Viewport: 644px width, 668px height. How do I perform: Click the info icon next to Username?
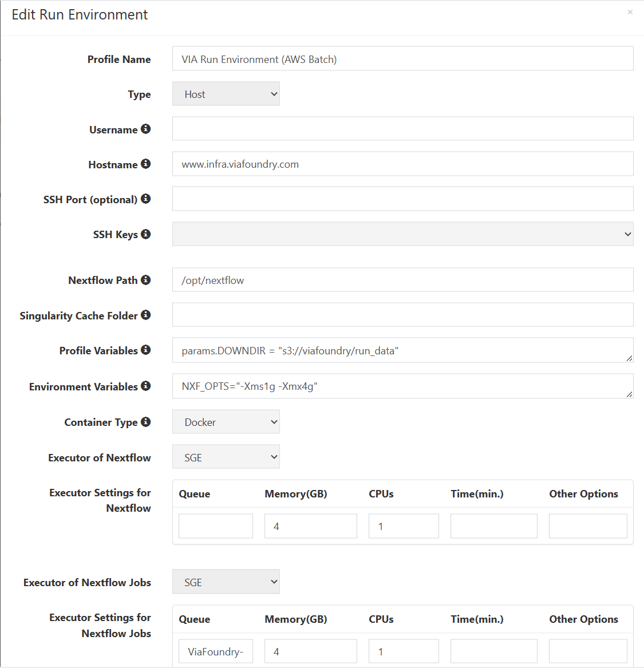145,129
